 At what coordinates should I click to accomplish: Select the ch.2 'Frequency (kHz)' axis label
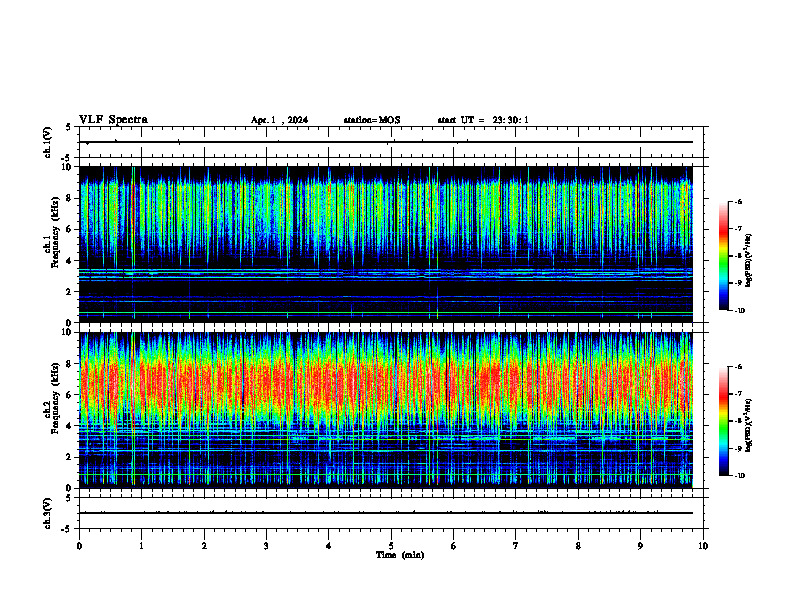(56, 398)
